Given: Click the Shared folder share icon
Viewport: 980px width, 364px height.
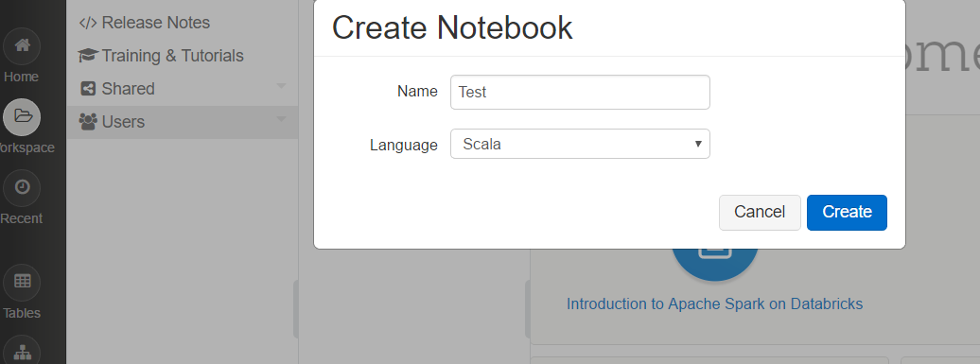Looking at the screenshot, I should [88, 89].
